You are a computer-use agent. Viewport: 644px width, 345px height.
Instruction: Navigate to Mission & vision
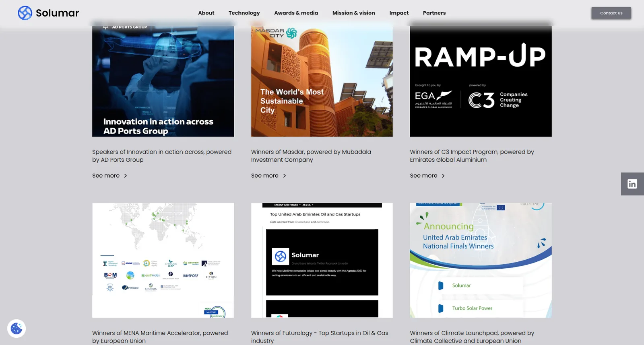tap(354, 13)
